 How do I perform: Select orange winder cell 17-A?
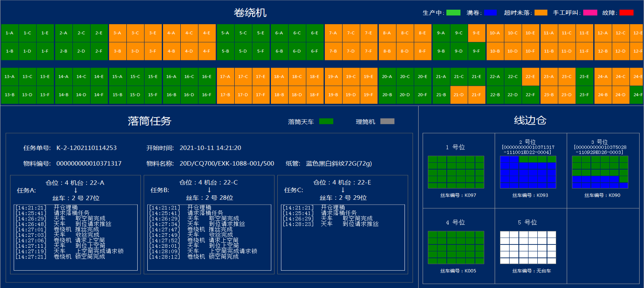click(225, 77)
